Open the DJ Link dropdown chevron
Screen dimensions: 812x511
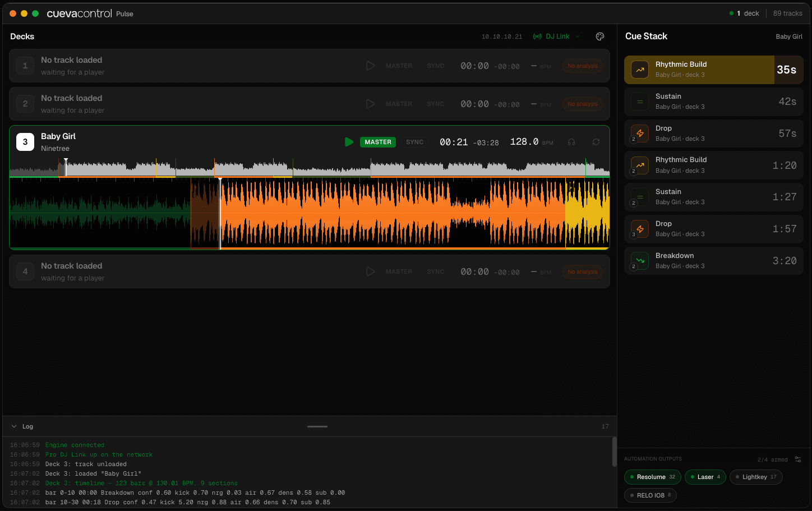(578, 36)
